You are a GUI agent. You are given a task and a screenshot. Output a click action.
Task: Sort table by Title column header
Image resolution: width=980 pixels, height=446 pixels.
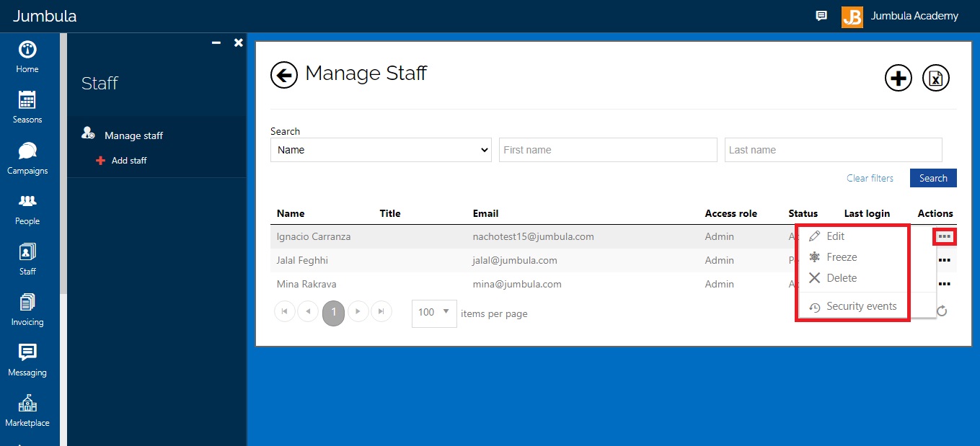[x=390, y=213]
